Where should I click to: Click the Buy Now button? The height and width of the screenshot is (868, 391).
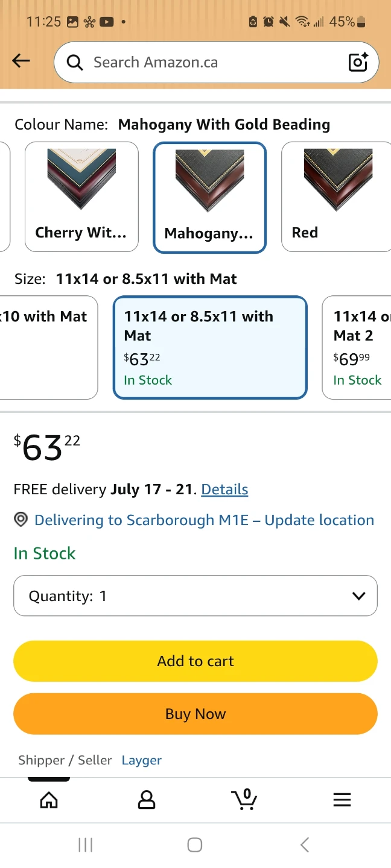195,714
